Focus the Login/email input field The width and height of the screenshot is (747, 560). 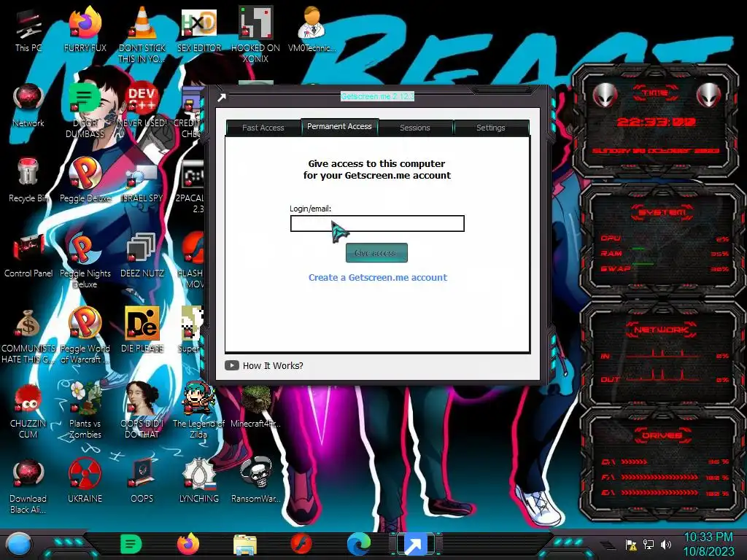[377, 223]
